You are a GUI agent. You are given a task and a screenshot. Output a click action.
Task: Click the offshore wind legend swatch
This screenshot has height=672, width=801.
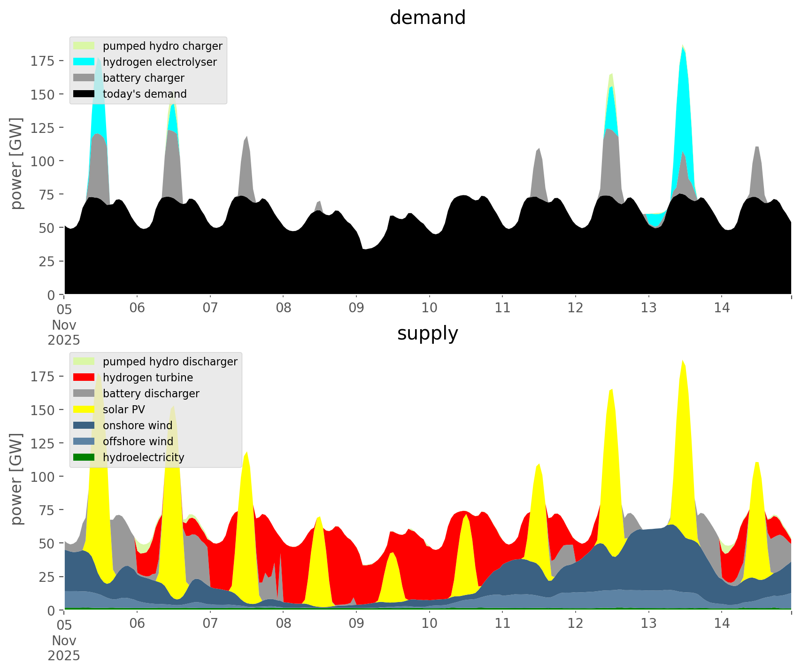point(84,441)
